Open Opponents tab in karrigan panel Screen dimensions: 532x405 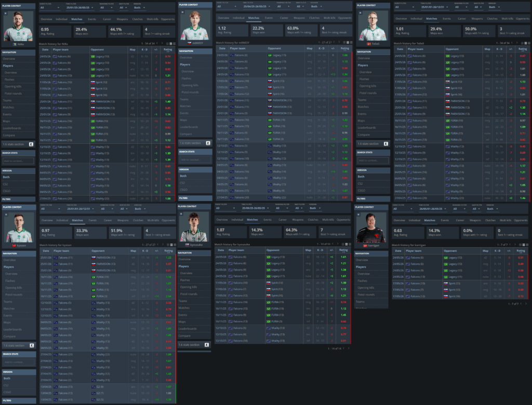click(521, 221)
